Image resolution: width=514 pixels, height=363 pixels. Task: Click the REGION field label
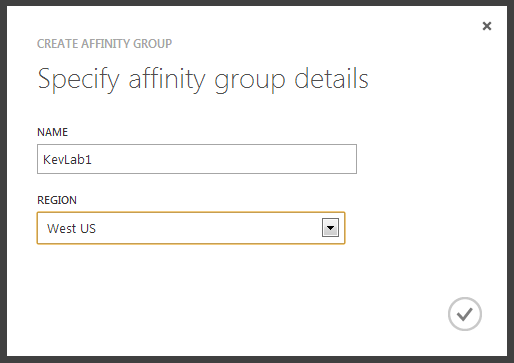point(57,200)
